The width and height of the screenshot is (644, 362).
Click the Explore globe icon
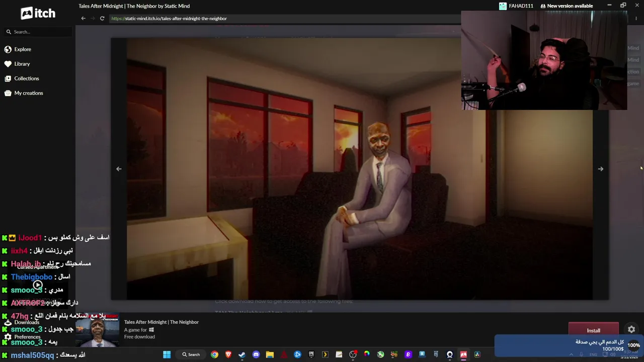[x=8, y=49]
